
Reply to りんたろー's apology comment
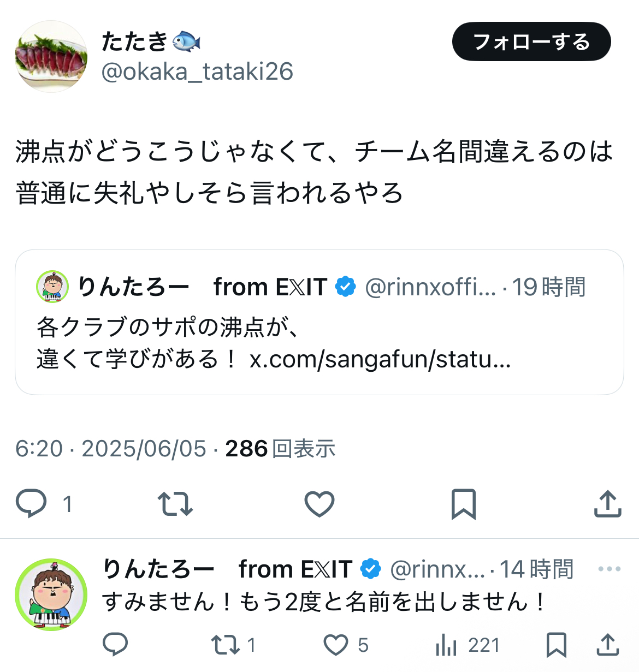[x=115, y=645]
